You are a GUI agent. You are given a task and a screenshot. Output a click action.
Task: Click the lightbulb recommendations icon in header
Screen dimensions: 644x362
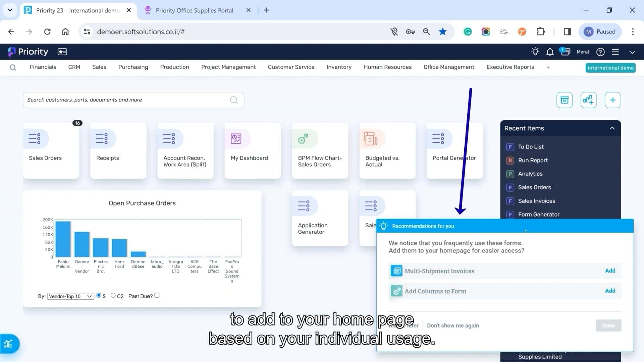pyautogui.click(x=535, y=52)
